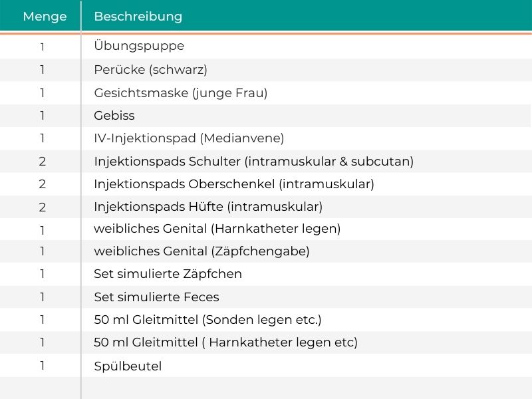This screenshot has height=399, width=532.
Task: Select the Gebiss table row
Action: tap(266, 115)
